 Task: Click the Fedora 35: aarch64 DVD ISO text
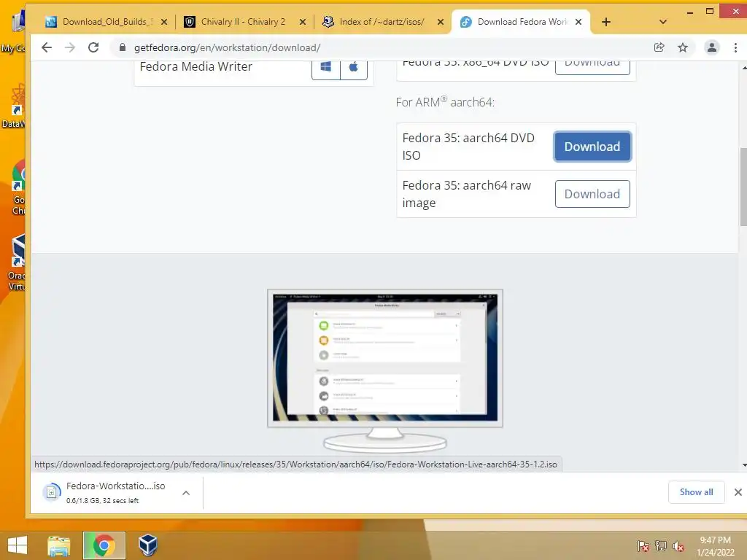click(468, 147)
